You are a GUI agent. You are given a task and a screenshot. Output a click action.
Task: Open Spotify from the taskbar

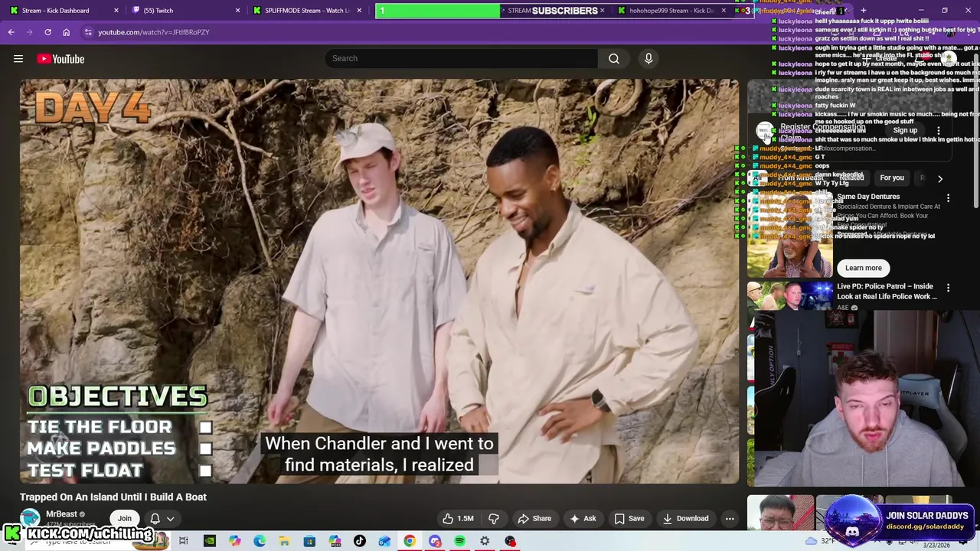click(459, 541)
